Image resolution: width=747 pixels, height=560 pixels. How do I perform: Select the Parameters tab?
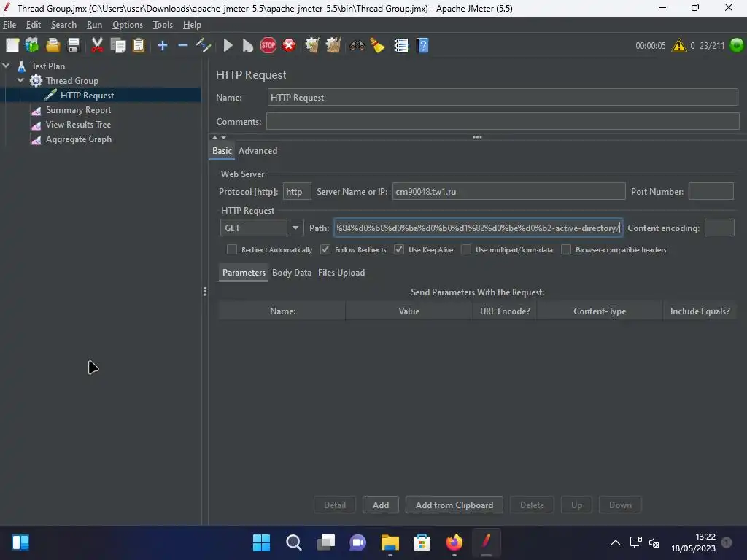click(244, 273)
